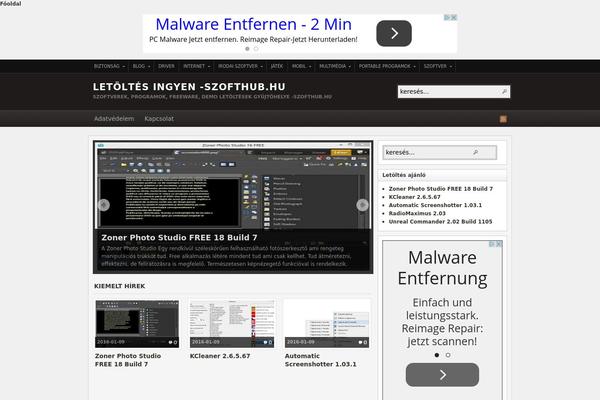600x400 pixels.
Task: Click the Zoner Photo Studio thumbnail image
Action: point(137,324)
